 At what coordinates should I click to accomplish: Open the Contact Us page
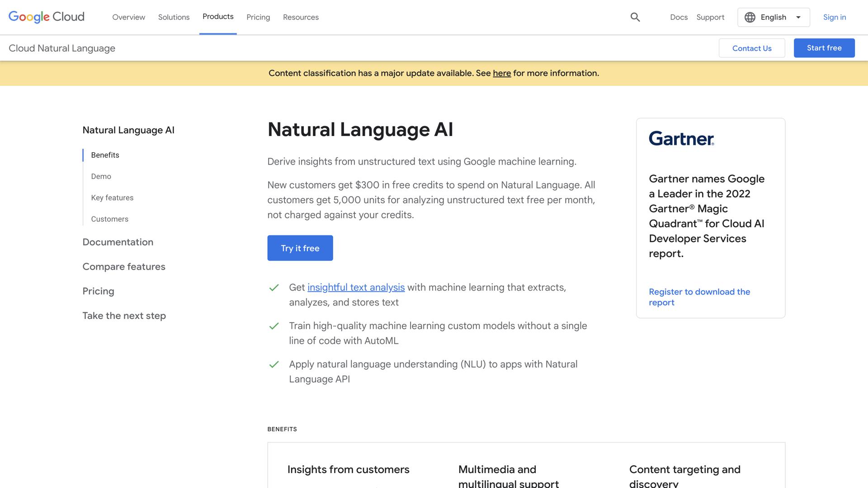click(x=752, y=48)
